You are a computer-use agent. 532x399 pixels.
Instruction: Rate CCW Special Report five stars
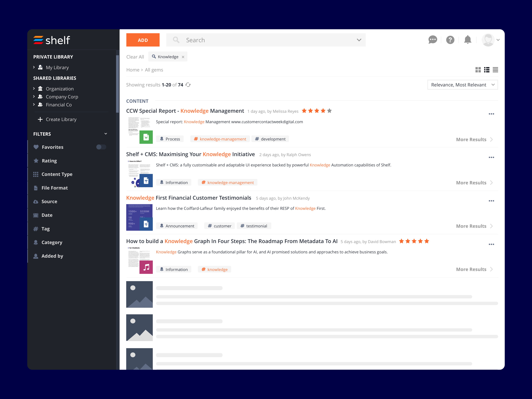point(330,111)
